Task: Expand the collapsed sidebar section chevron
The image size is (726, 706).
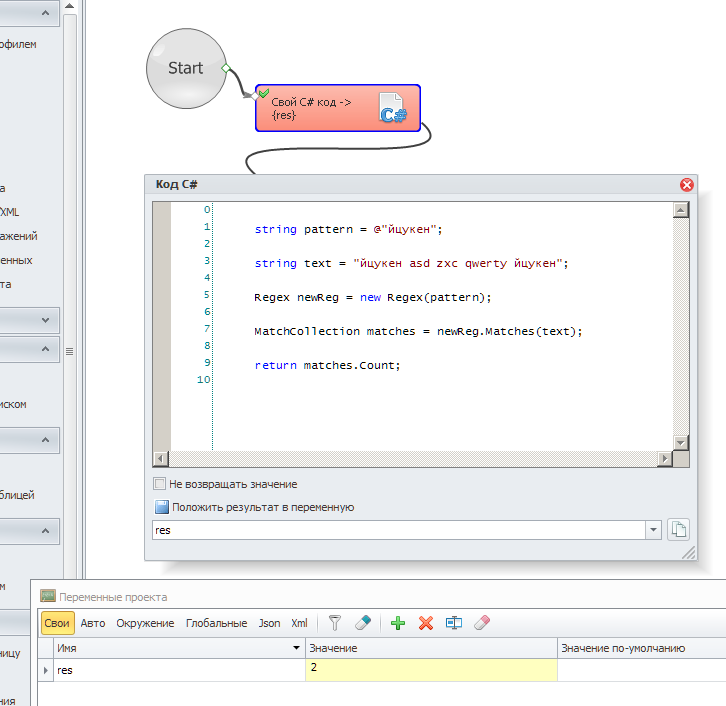Action: 45,320
